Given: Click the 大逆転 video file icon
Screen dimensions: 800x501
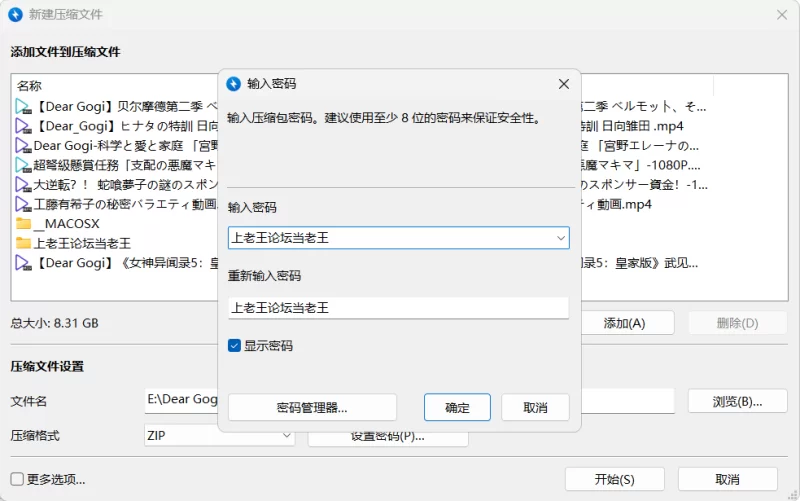Looking at the screenshot, I should [x=24, y=184].
